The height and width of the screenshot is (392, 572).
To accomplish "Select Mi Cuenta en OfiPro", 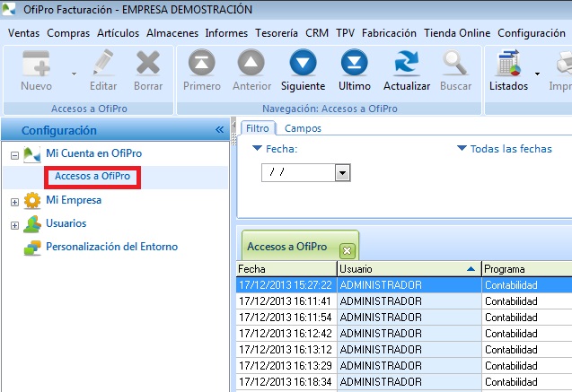I will point(93,153).
